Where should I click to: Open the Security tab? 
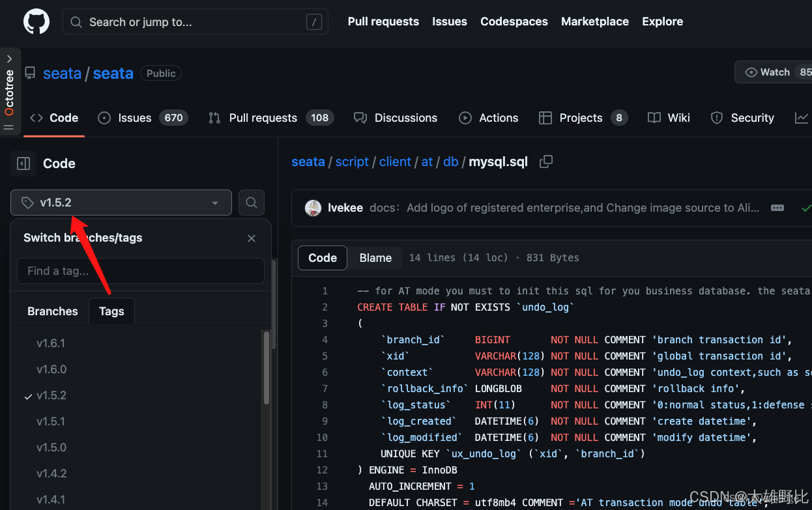742,118
